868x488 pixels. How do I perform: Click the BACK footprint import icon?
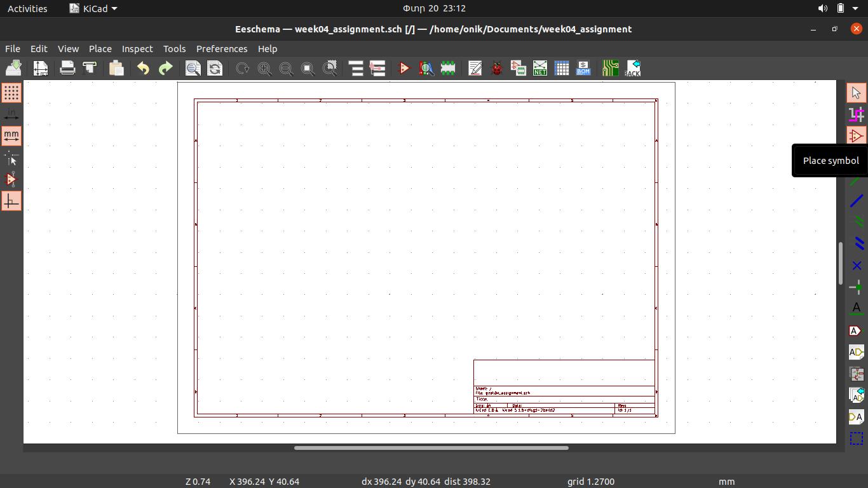[x=633, y=68]
